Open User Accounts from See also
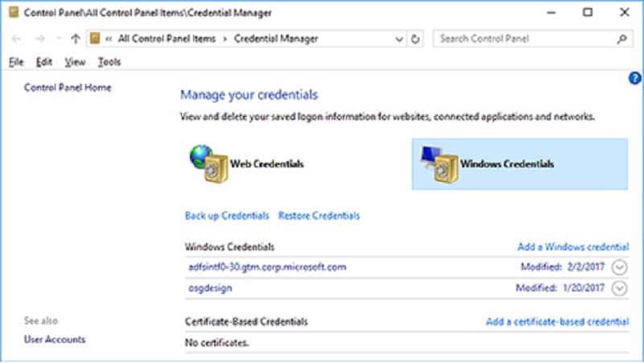644x363 pixels. 55,340
